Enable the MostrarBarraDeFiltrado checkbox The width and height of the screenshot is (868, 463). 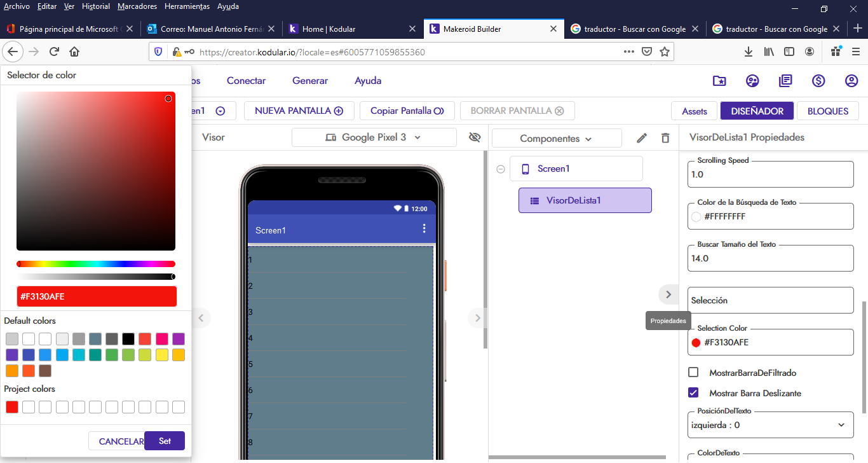(693, 373)
